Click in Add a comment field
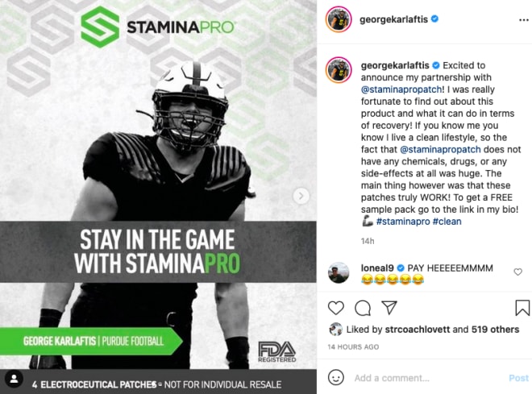The height and width of the screenshot is (394, 532). click(x=427, y=378)
